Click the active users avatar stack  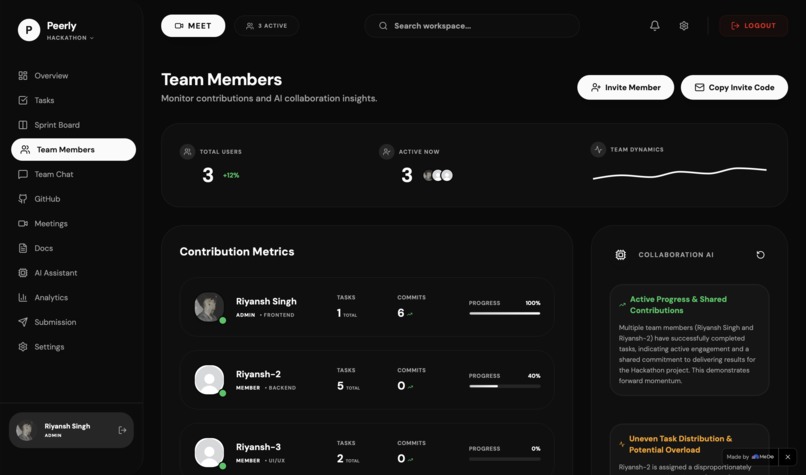click(437, 175)
